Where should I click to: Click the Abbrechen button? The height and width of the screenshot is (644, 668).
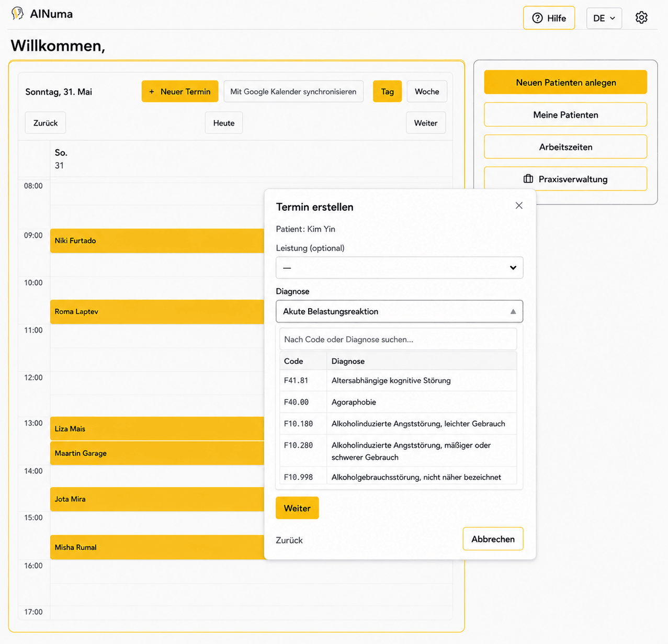493,539
